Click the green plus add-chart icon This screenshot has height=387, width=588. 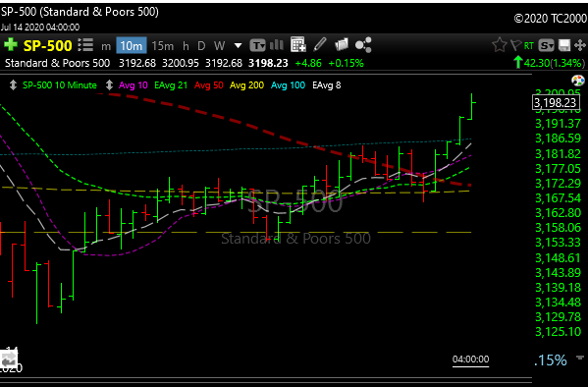pyautogui.click(x=11, y=44)
